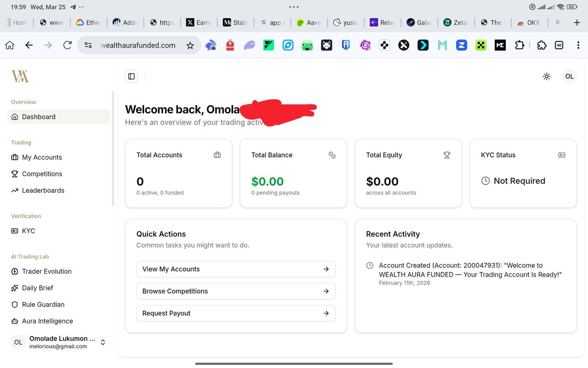Image resolution: width=588 pixels, height=368 pixels.
Task: Open the blue shield extension icon
Action: (346, 45)
